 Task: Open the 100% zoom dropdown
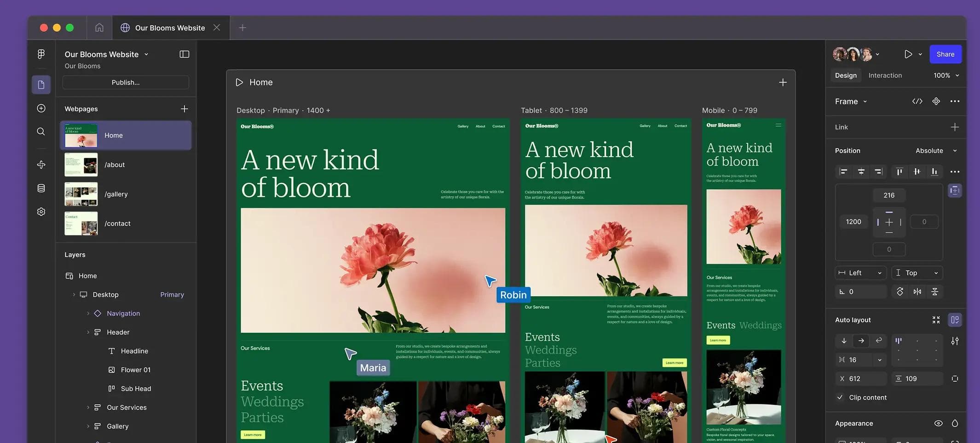(946, 76)
